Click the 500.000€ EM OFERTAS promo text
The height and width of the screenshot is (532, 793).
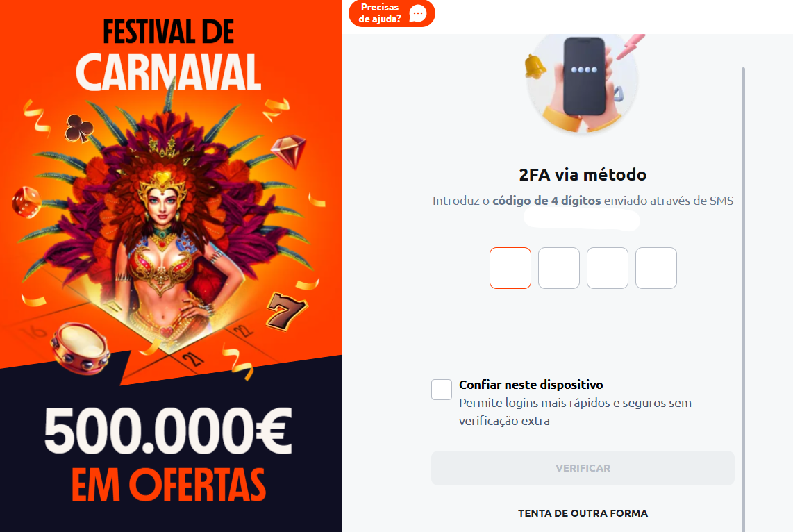(x=169, y=454)
